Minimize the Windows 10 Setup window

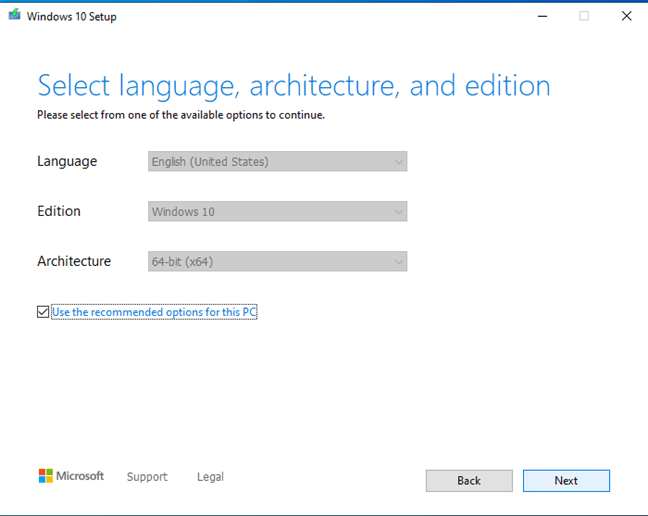coord(542,16)
